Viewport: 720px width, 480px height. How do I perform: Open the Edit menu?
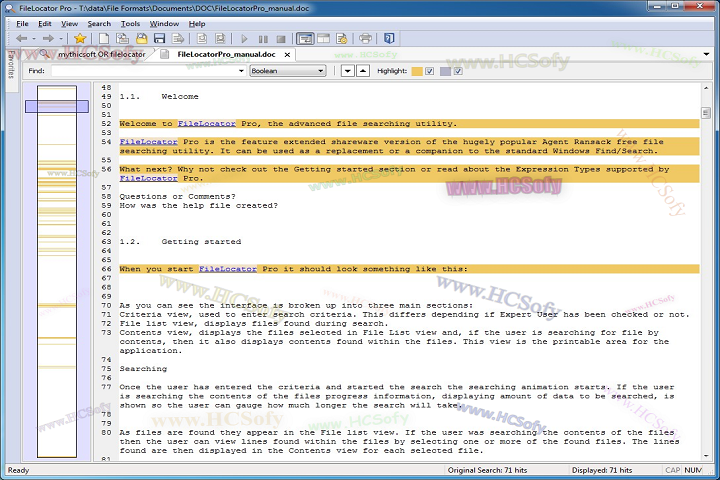45,24
